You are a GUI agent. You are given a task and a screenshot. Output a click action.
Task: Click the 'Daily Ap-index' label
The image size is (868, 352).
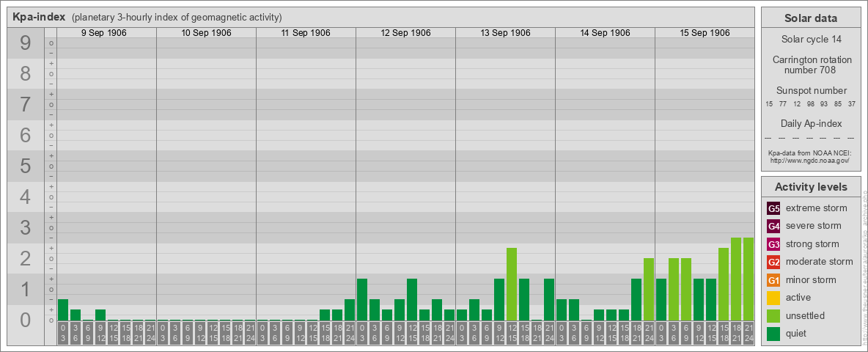(811, 123)
